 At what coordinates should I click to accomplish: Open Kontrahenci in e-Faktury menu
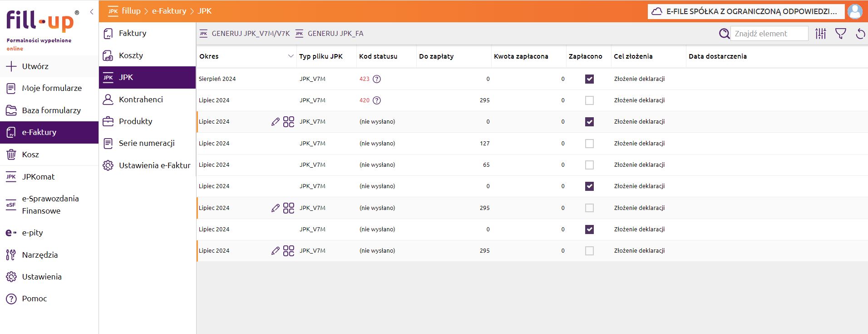tap(141, 100)
